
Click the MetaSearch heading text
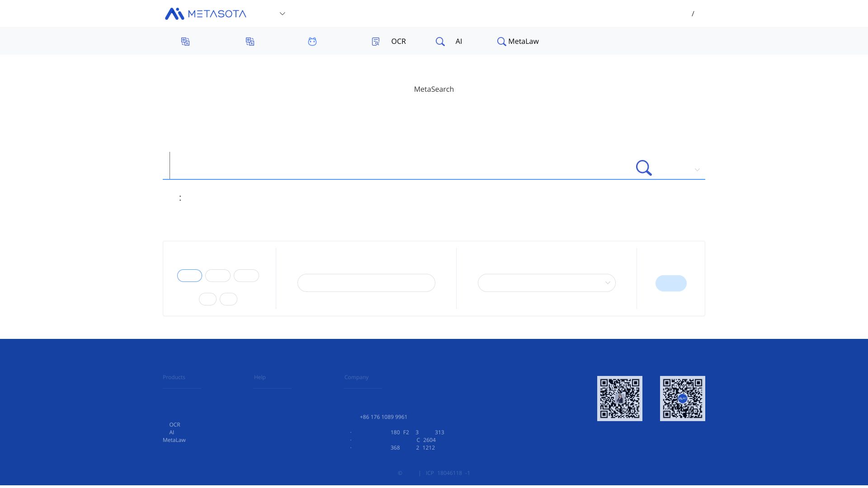(x=434, y=89)
